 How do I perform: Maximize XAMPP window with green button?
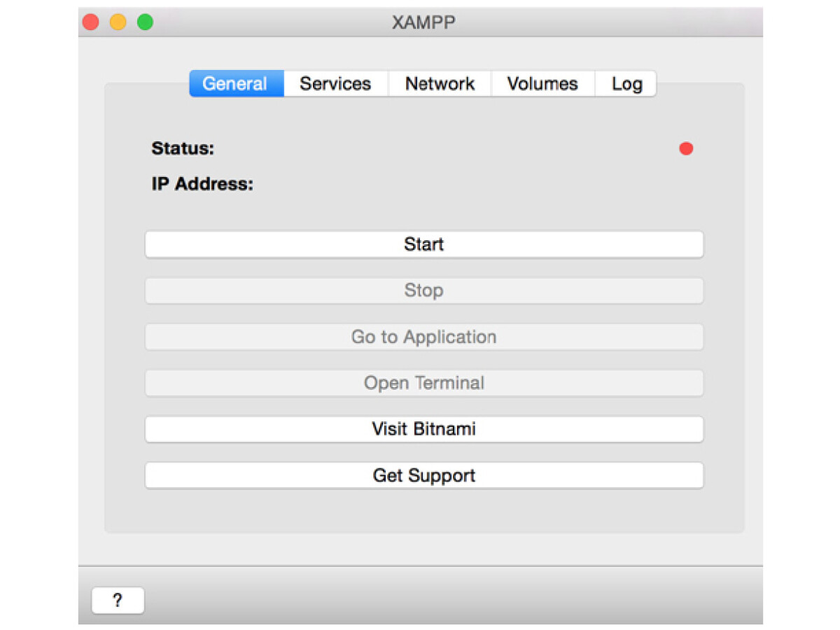[x=145, y=22]
